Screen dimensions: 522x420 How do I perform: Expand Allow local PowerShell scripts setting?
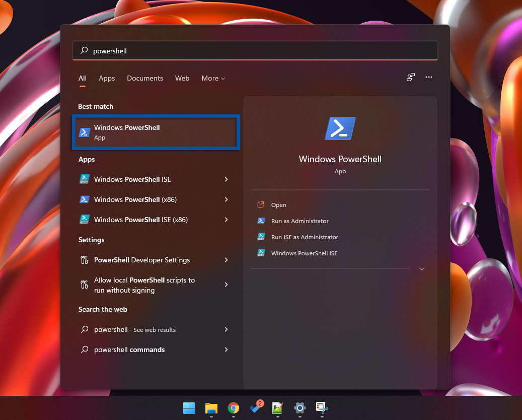pyautogui.click(x=145, y=285)
